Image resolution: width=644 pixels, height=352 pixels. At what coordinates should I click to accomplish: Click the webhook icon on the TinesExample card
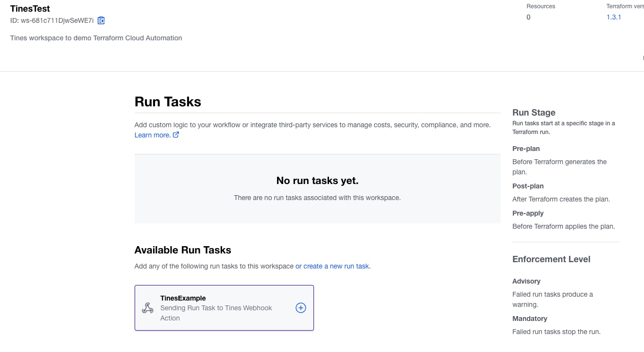pos(148,308)
